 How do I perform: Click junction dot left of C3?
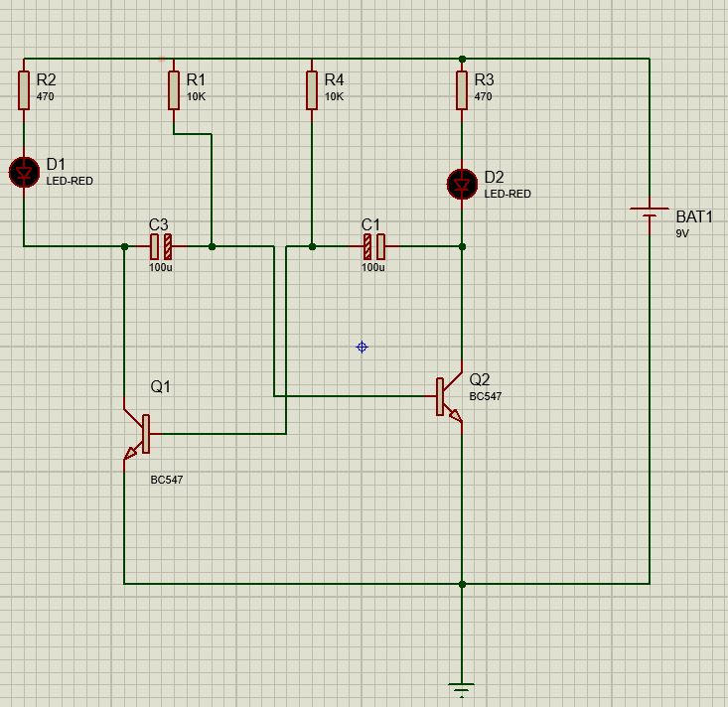(x=124, y=246)
